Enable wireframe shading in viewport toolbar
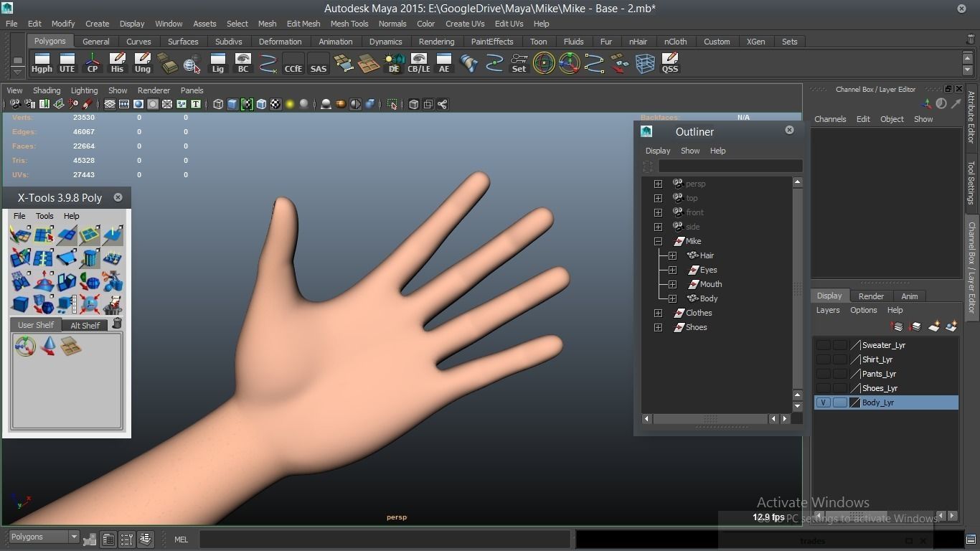Viewport: 980px width, 551px height. coord(218,104)
